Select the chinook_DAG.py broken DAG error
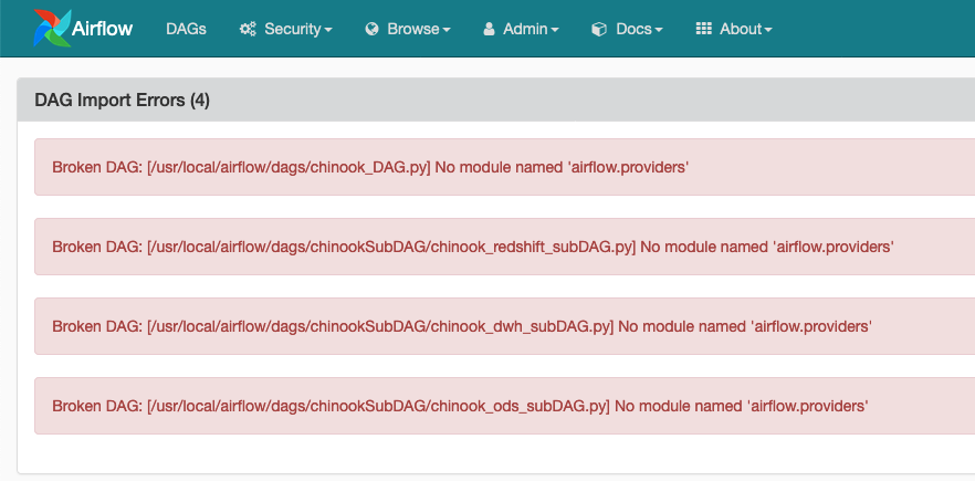 370,167
